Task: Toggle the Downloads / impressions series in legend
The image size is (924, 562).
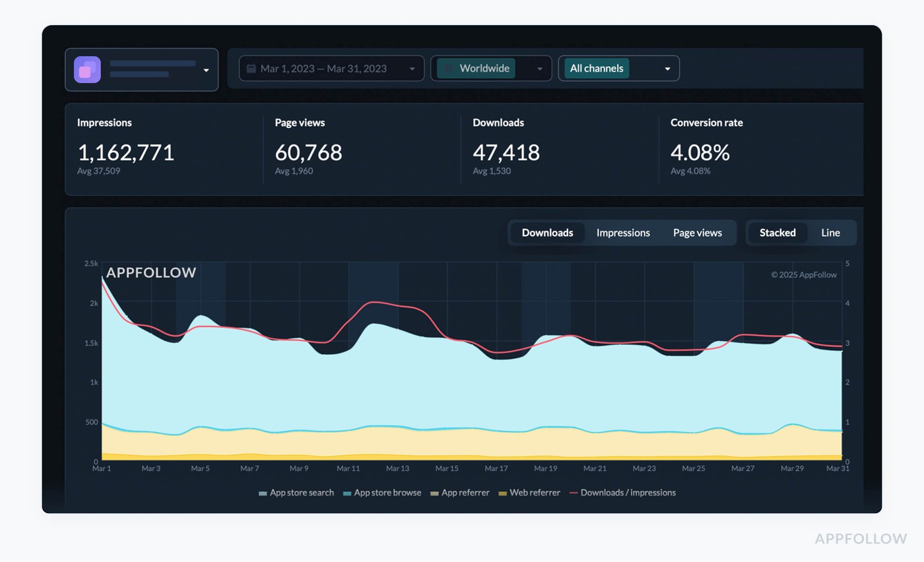Action: [x=622, y=493]
